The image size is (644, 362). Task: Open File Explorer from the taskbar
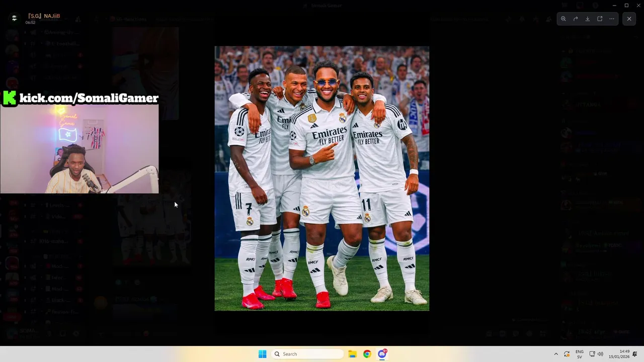coord(352,354)
